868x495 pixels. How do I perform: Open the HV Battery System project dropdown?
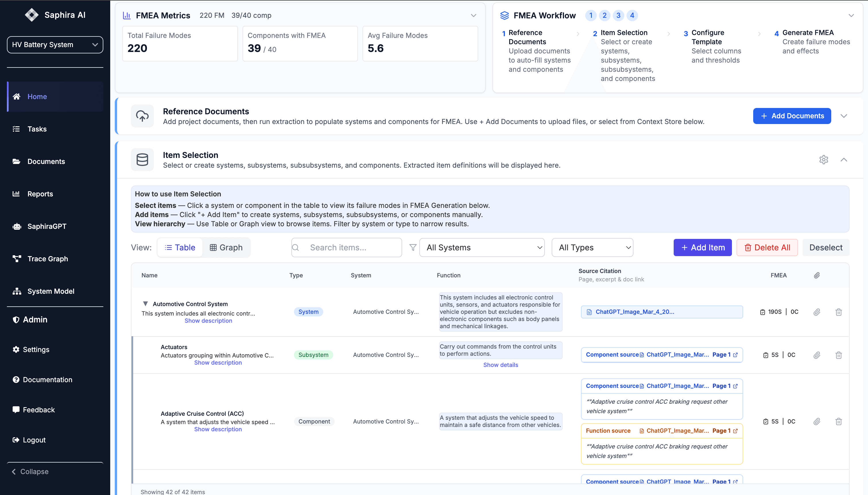click(55, 45)
